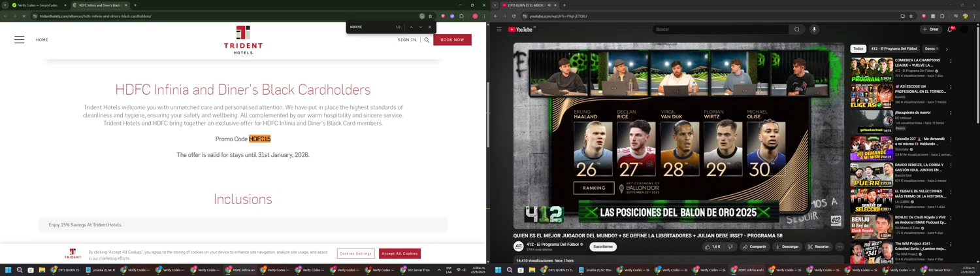This screenshot has width=980, height=276.
Task: Select the YouTube video tab
Action: pyautogui.click(x=528, y=5)
